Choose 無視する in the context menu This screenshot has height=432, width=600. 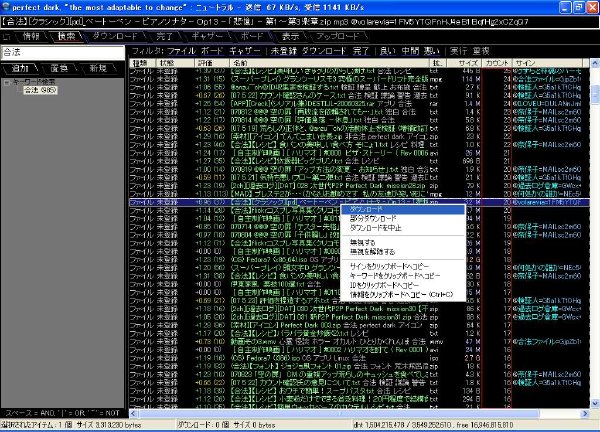[x=403, y=243]
